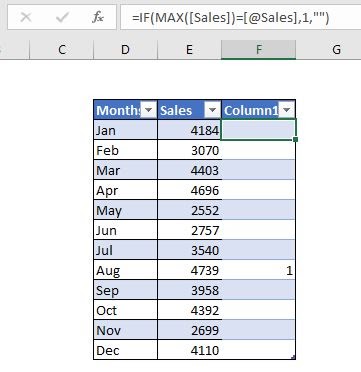Click the fill handle of selected cell
The image size is (361, 372).
[296, 140]
